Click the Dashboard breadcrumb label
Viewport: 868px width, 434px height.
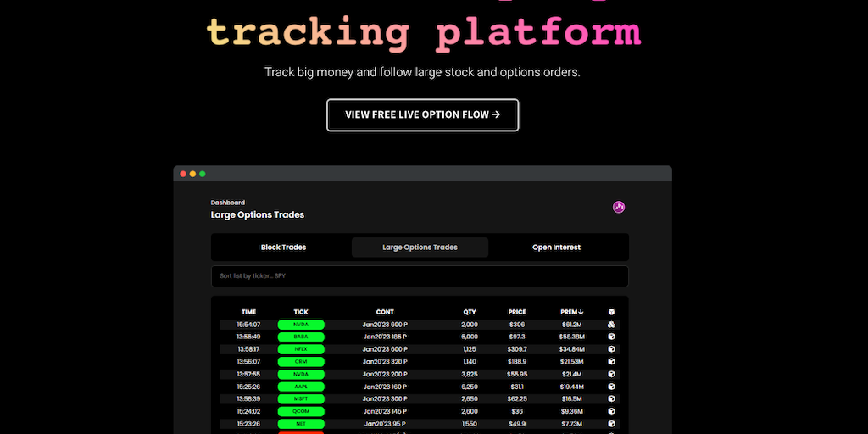(228, 203)
